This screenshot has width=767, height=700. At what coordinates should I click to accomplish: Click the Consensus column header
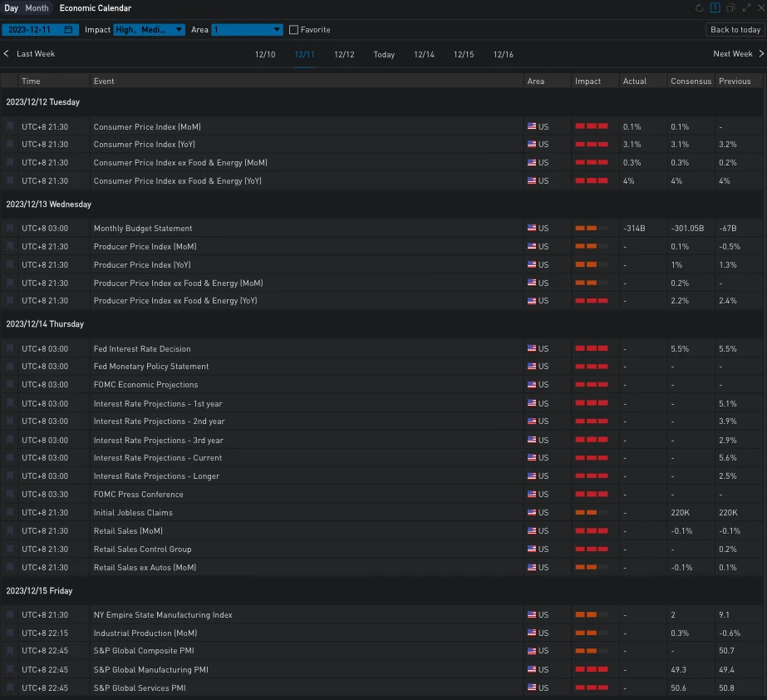coord(691,81)
